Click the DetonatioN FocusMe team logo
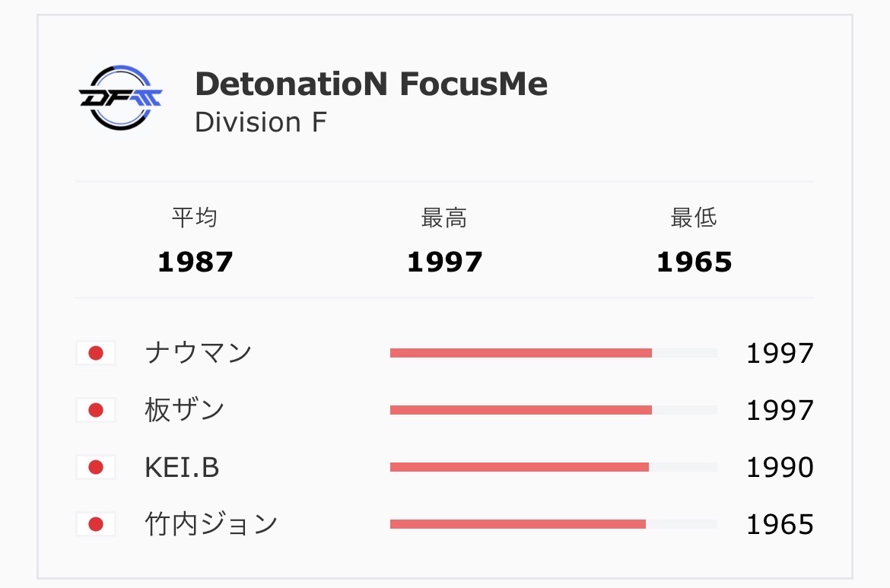890x588 pixels. tap(120, 97)
